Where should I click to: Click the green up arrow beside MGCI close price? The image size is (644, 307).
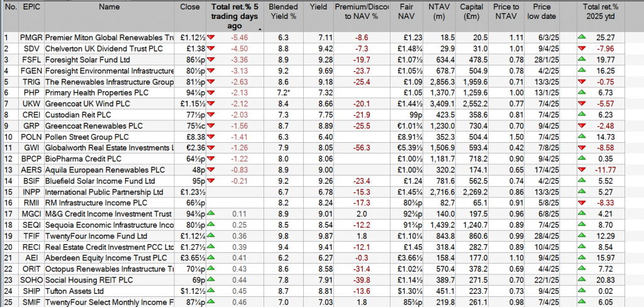pyautogui.click(x=211, y=214)
